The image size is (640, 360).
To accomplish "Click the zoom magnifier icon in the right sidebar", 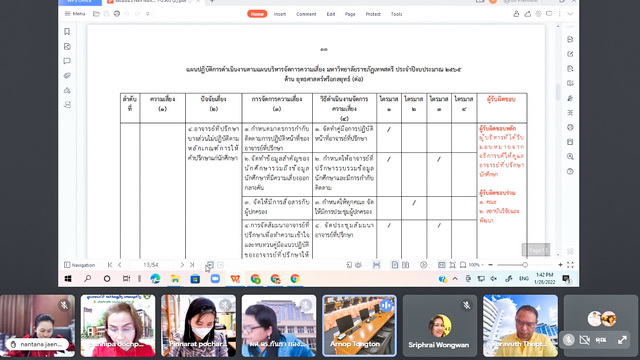I will click(x=570, y=157).
